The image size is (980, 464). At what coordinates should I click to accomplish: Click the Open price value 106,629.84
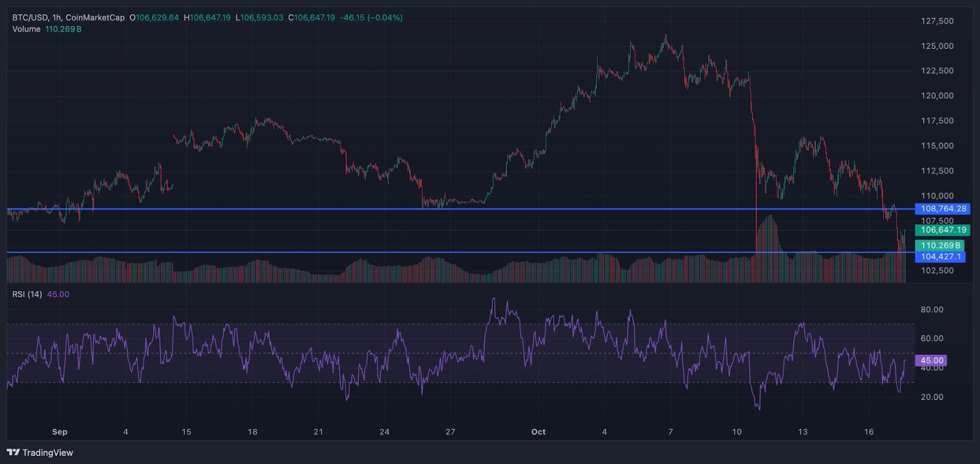(x=157, y=18)
